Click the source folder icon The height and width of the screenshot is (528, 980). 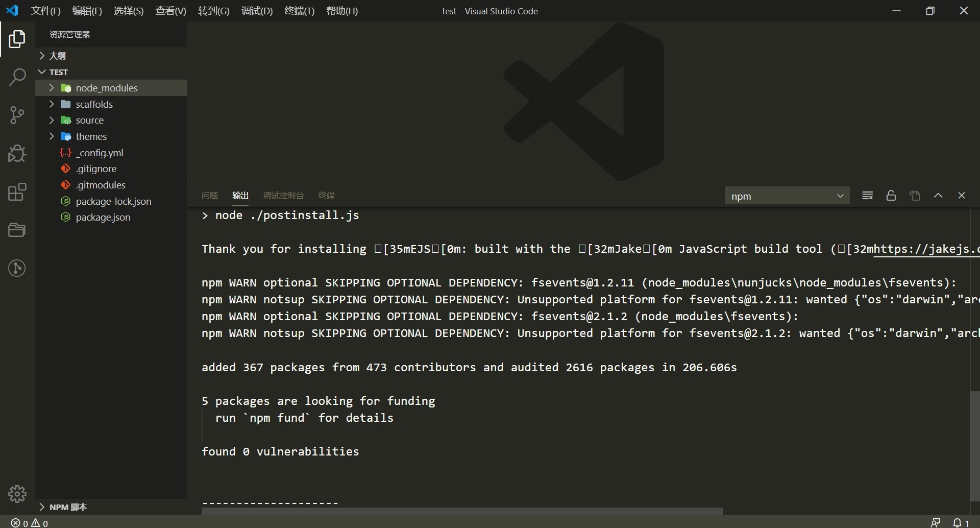click(x=66, y=120)
